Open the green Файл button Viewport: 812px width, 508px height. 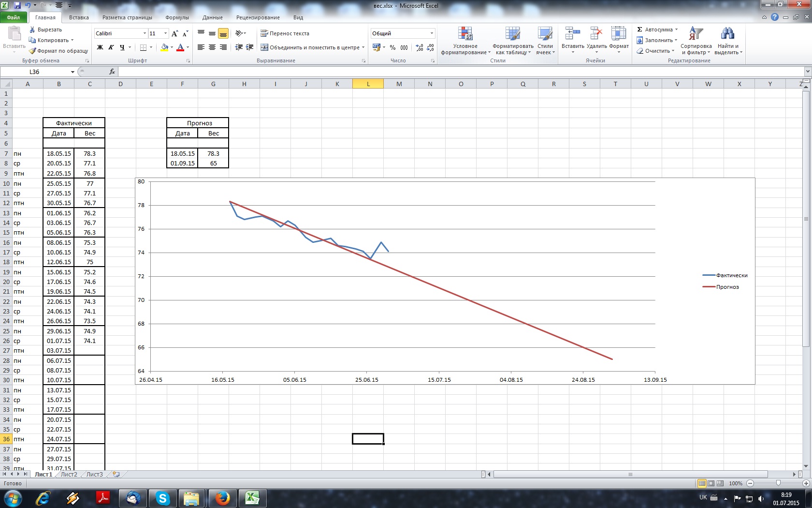point(14,17)
